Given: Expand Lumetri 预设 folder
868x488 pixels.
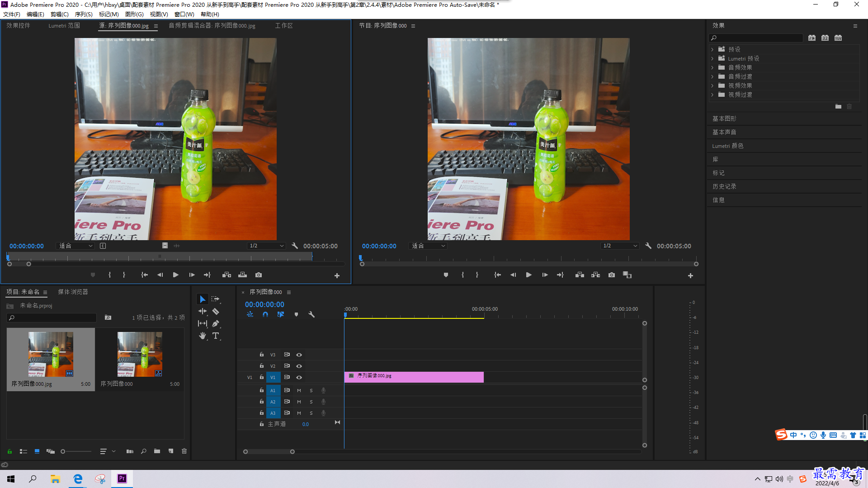Looking at the screenshot, I should [x=712, y=58].
